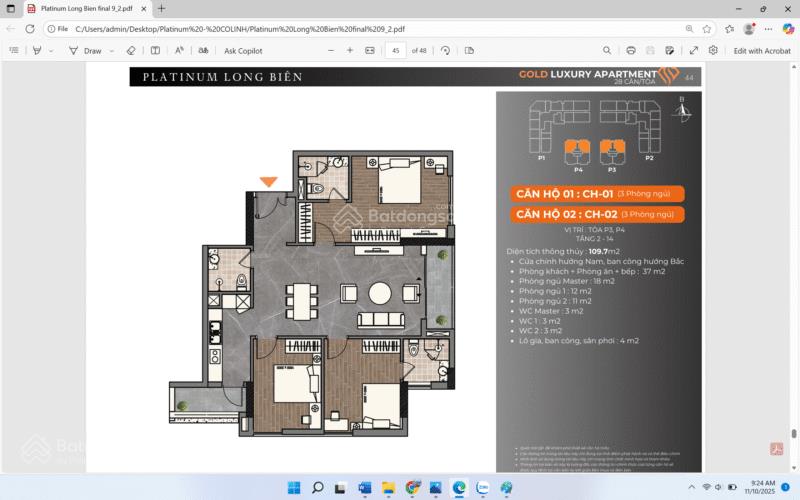Viewport: 800px width, 500px height.
Task: Print the PDF document
Action: pos(631,51)
